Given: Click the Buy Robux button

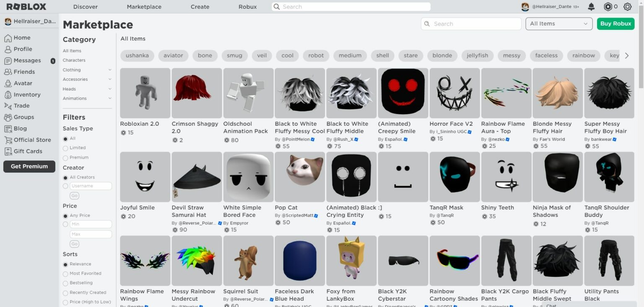Looking at the screenshot, I should (x=615, y=23).
